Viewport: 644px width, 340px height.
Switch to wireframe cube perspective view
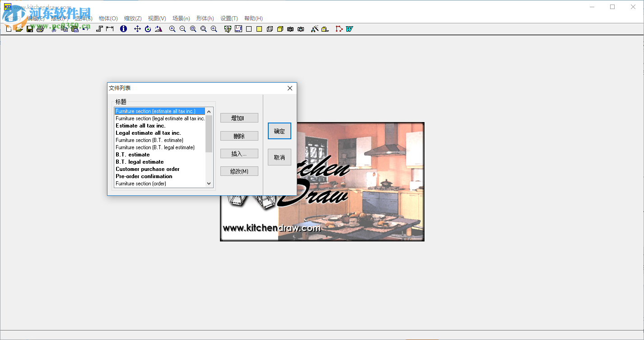tap(270, 29)
